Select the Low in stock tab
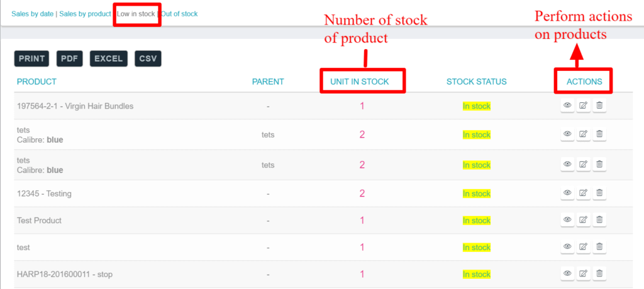Screen dimensions: 644x289 (136, 14)
